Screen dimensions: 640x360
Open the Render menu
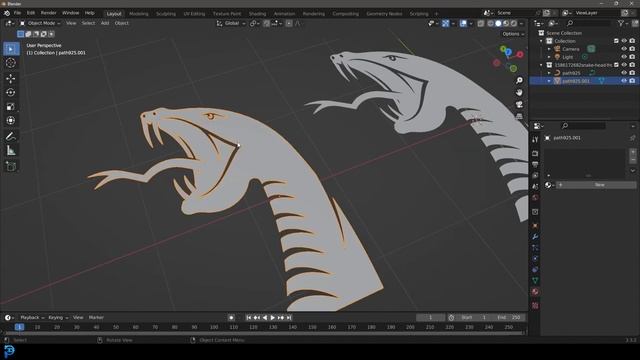[48, 13]
